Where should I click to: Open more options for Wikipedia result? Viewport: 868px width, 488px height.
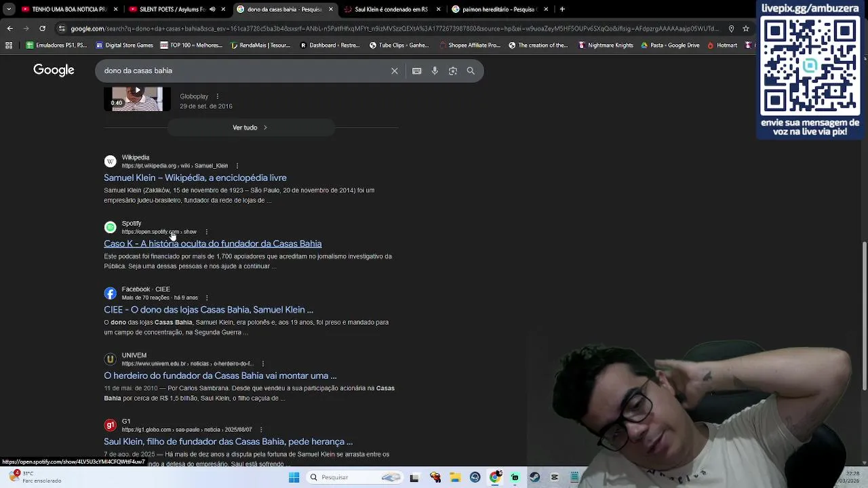point(237,165)
